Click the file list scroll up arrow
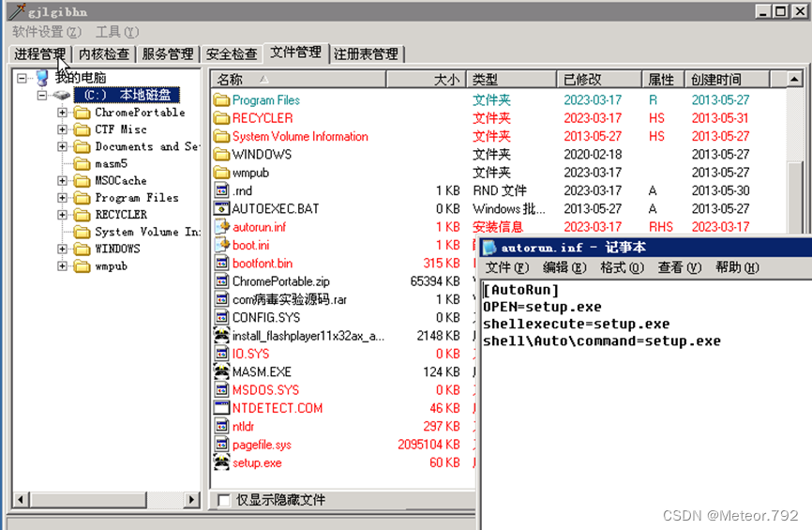Viewport: 812px width, 530px height. point(794,80)
